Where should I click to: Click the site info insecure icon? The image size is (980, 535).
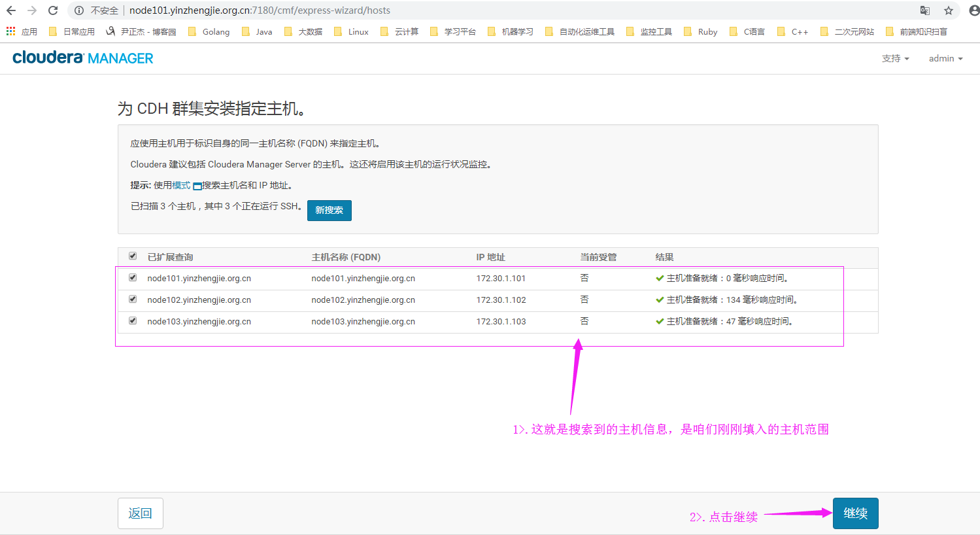(x=78, y=10)
